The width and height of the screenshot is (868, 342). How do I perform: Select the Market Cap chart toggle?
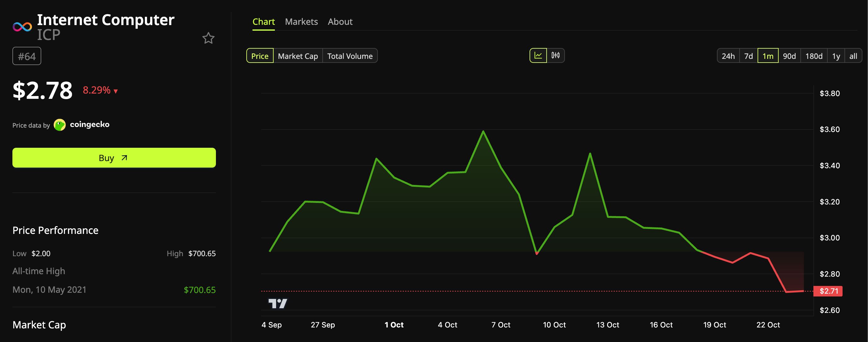pyautogui.click(x=298, y=56)
